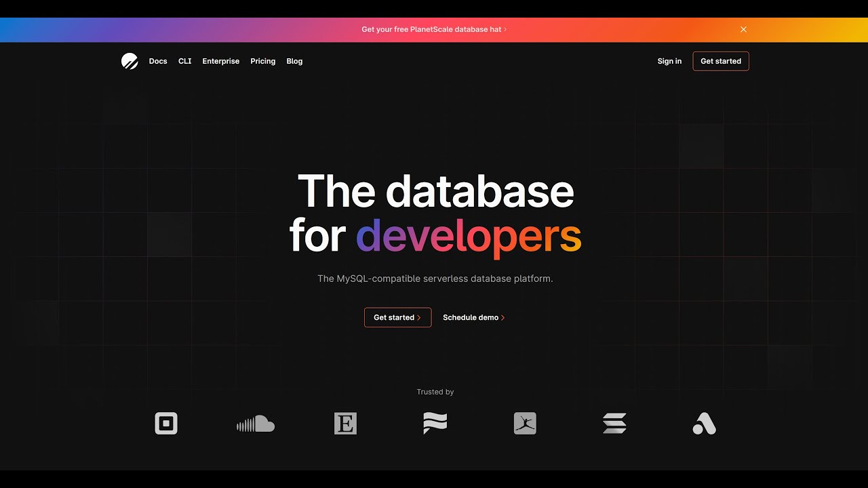Open the free PlanetScale database hat banner link
This screenshot has width=868, height=488.
coord(434,30)
